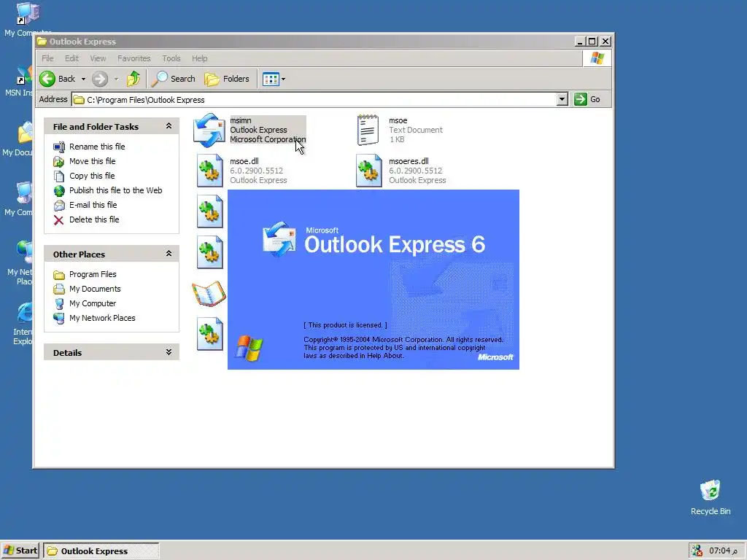Click the red X Delete icon

58,219
